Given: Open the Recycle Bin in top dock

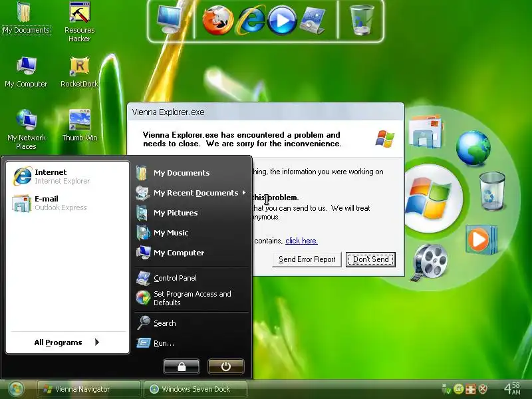Looking at the screenshot, I should pos(361,20).
